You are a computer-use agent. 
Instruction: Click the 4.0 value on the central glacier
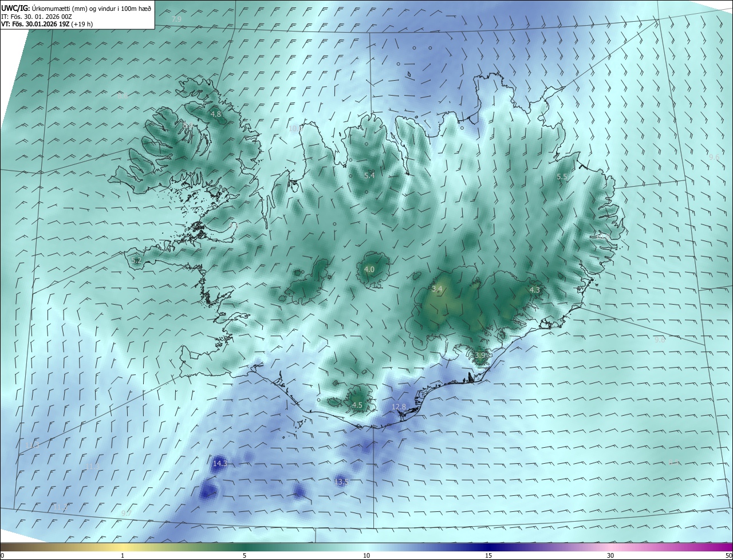[x=369, y=269]
